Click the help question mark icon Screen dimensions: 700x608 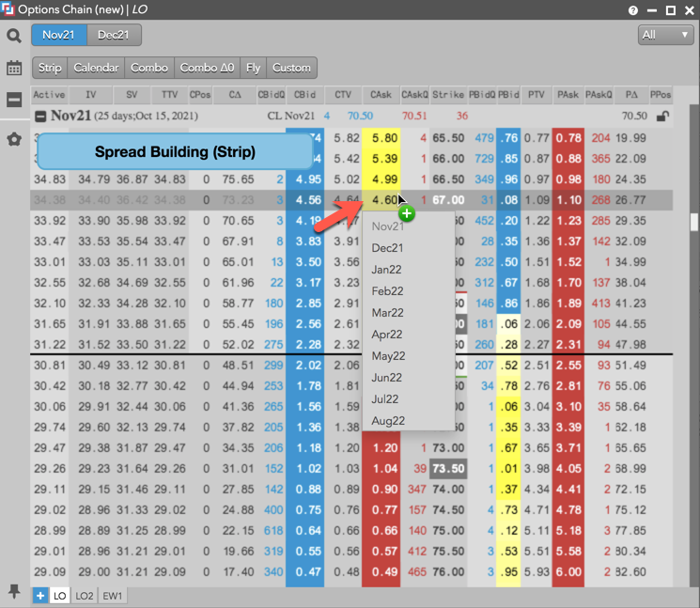coord(632,10)
